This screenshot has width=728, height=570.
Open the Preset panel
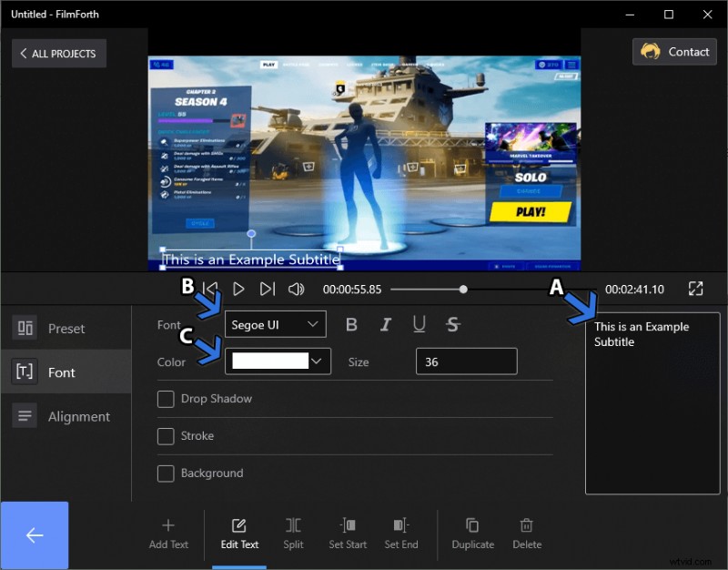pyautogui.click(x=66, y=328)
